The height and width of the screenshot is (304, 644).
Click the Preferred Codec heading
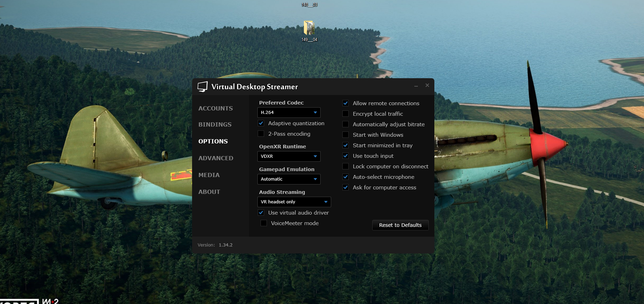pos(281,103)
